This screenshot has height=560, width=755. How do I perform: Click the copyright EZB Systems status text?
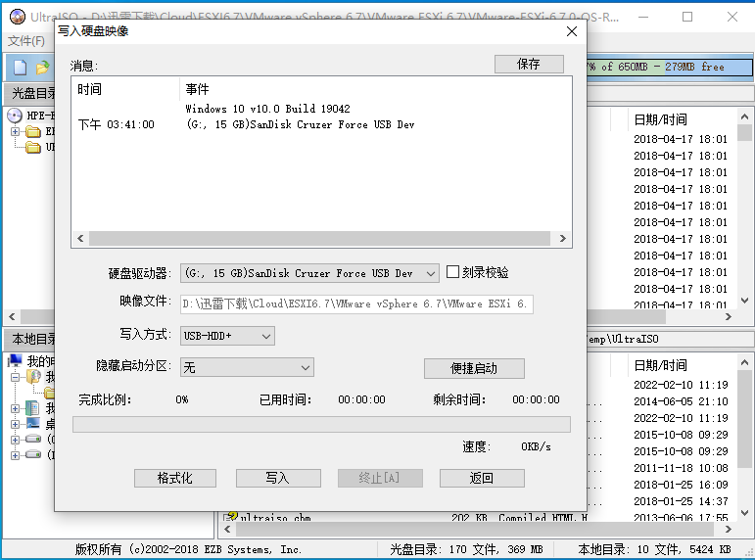pyautogui.click(x=188, y=549)
